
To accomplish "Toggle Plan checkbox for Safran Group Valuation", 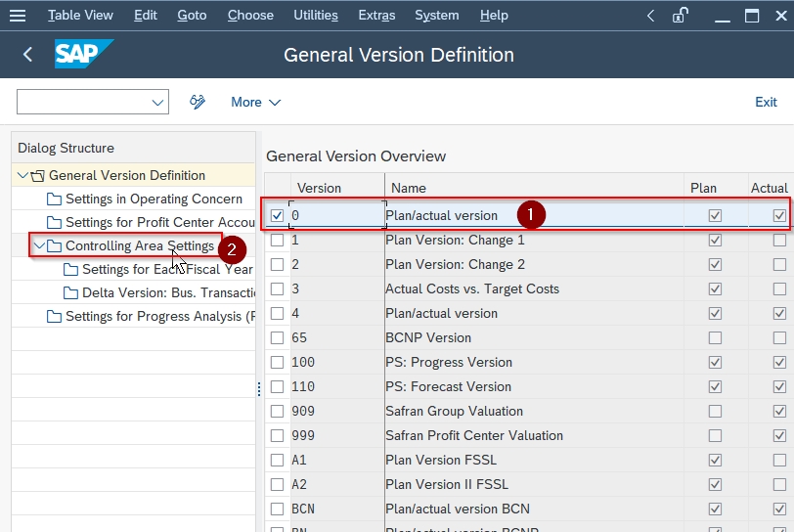I will point(715,411).
